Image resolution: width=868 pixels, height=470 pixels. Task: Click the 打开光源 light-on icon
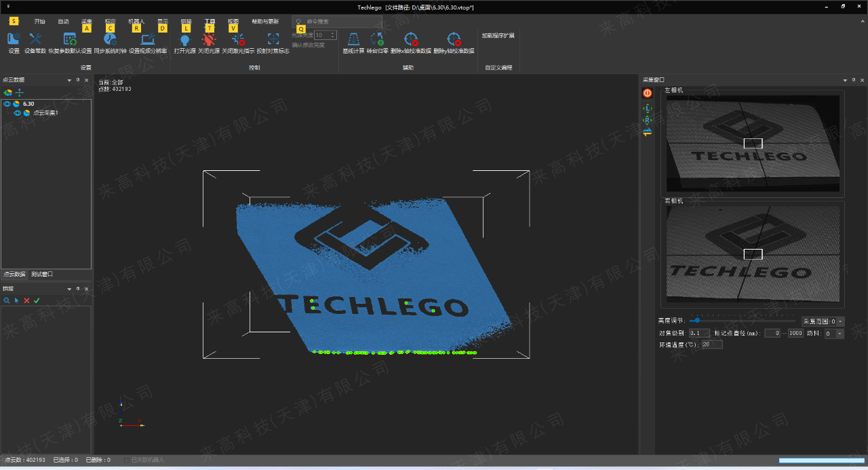point(184,40)
